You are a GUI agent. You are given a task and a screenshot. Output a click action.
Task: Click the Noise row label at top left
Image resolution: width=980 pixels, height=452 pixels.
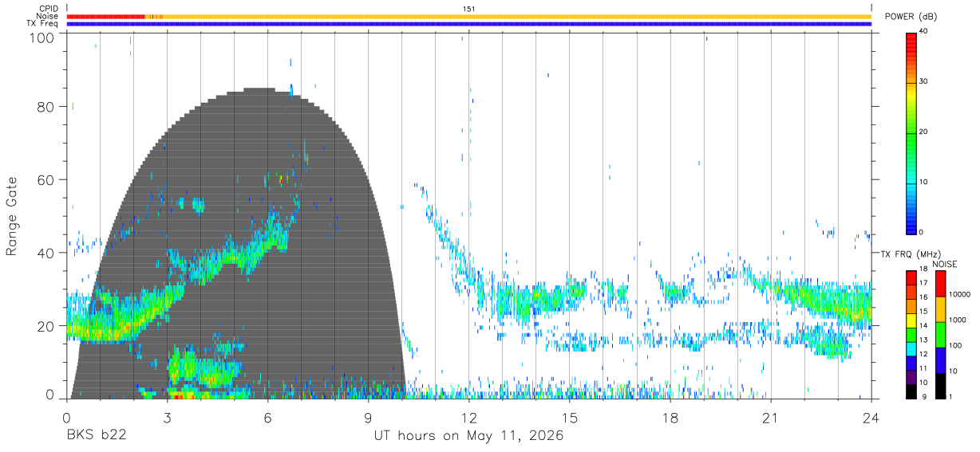click(x=48, y=16)
